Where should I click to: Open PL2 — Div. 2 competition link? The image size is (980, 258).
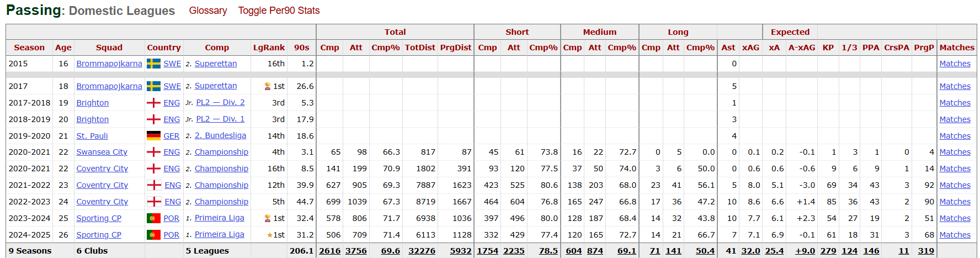[221, 102]
